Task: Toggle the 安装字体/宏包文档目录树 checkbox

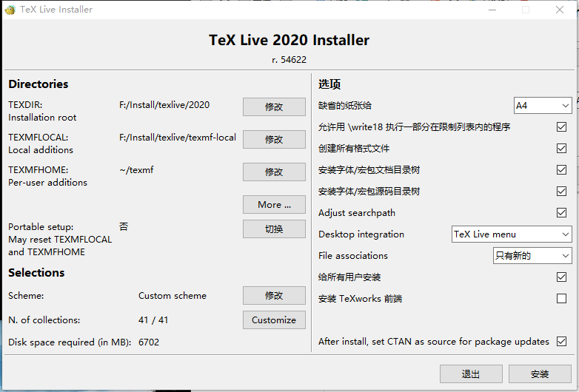Action: click(x=561, y=169)
